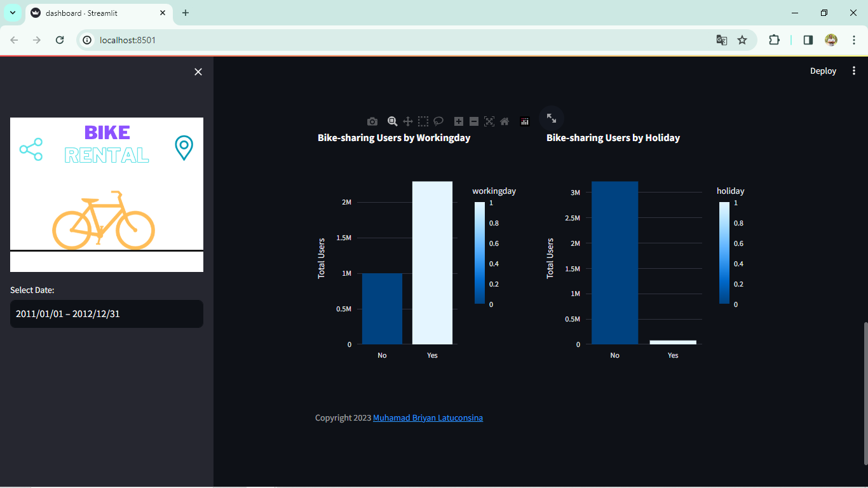The height and width of the screenshot is (488, 868).
Task: Click the Bike Rental logo image
Action: pos(107,194)
